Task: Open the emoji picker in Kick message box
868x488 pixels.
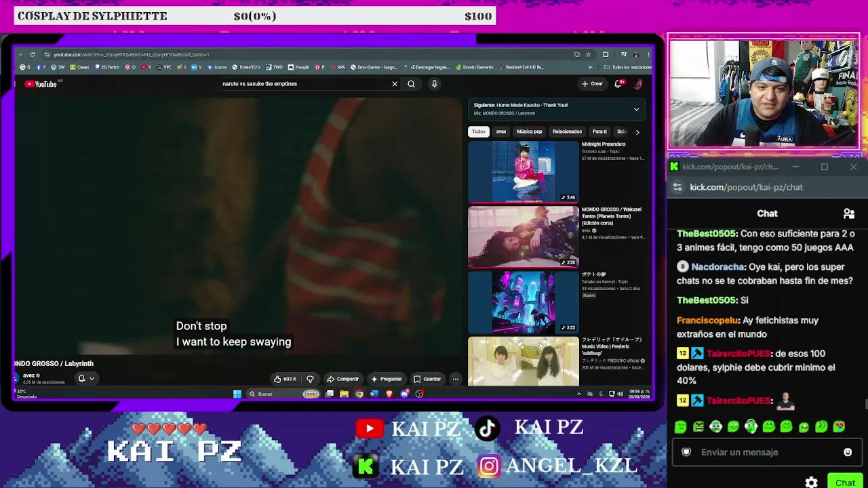Action: pyautogui.click(x=848, y=452)
